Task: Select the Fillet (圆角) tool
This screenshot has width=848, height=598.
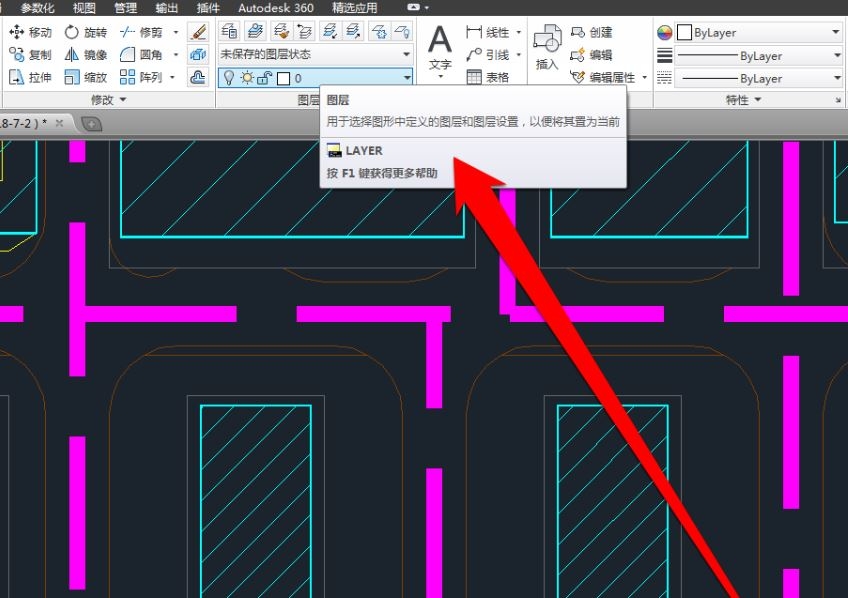Action: point(141,55)
